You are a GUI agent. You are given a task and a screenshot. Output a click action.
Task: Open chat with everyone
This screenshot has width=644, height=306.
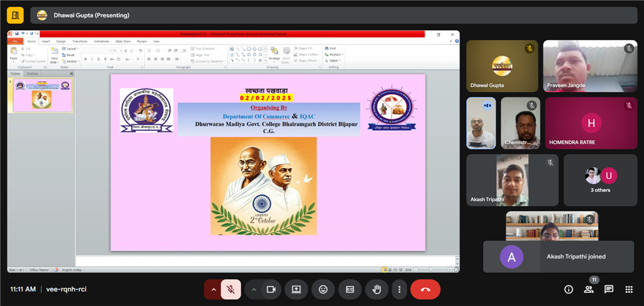point(608,289)
